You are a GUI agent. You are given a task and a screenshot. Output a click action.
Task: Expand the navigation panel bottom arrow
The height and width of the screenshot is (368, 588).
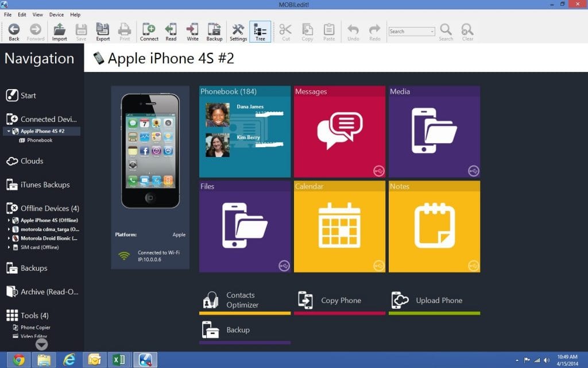pos(41,344)
